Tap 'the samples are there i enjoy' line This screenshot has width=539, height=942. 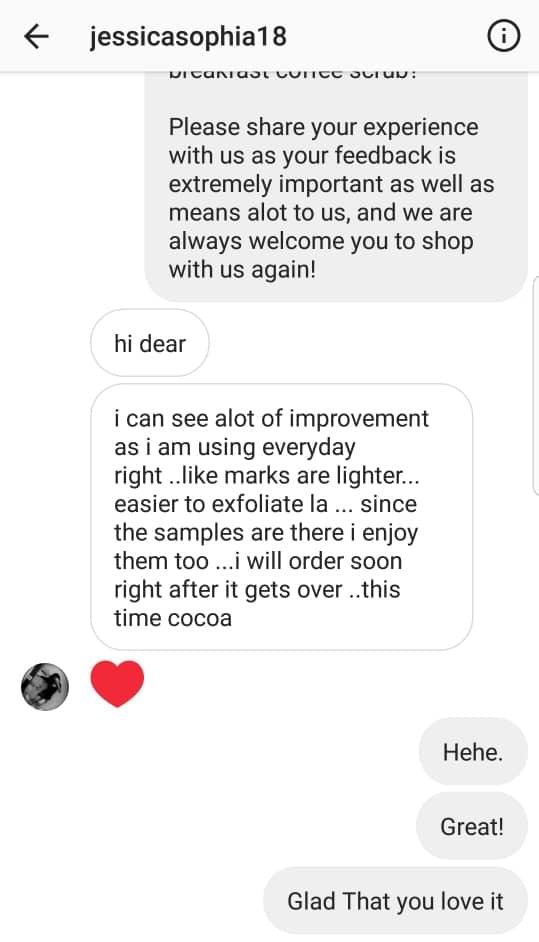266,533
